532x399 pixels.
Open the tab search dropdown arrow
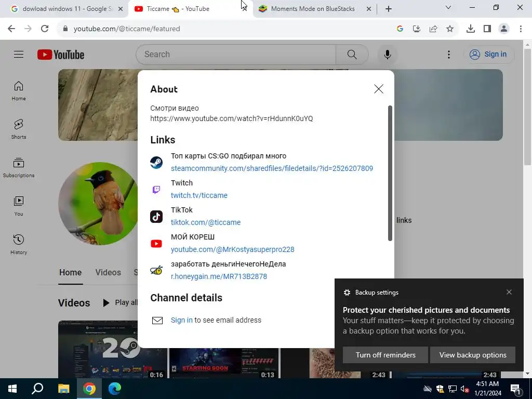click(x=448, y=7)
